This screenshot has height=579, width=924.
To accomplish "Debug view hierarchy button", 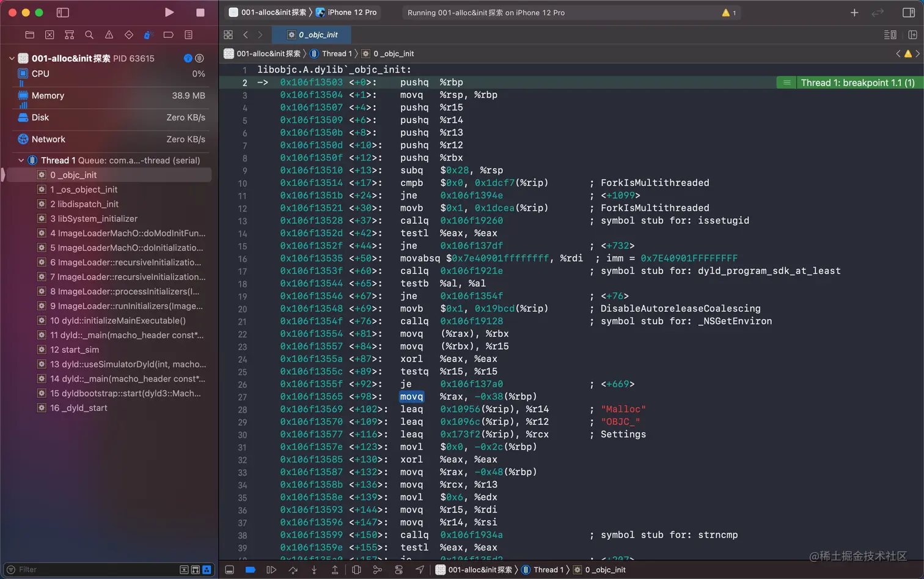I will point(356,570).
